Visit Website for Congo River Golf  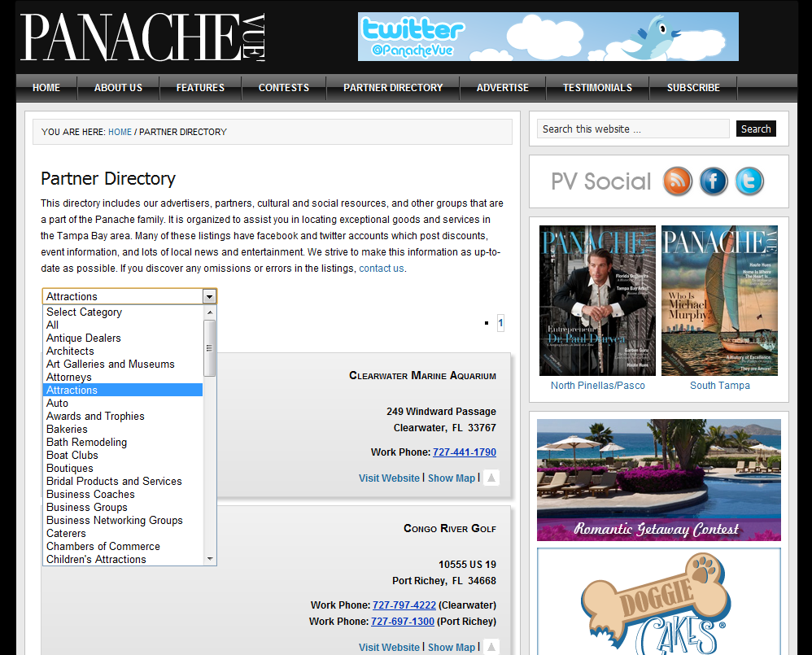click(389, 647)
